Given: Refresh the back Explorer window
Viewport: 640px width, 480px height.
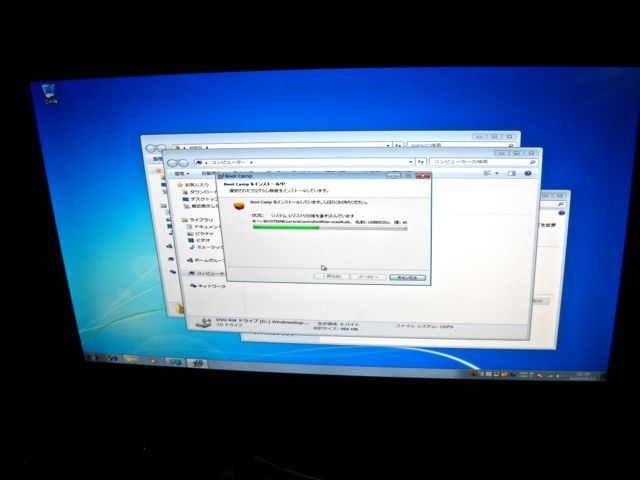Looking at the screenshot, I should coord(398,145).
